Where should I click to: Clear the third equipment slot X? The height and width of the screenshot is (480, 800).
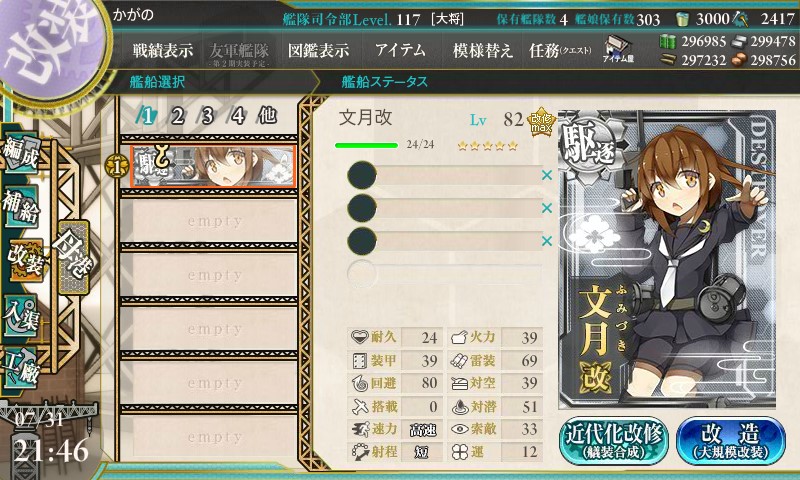click(547, 241)
